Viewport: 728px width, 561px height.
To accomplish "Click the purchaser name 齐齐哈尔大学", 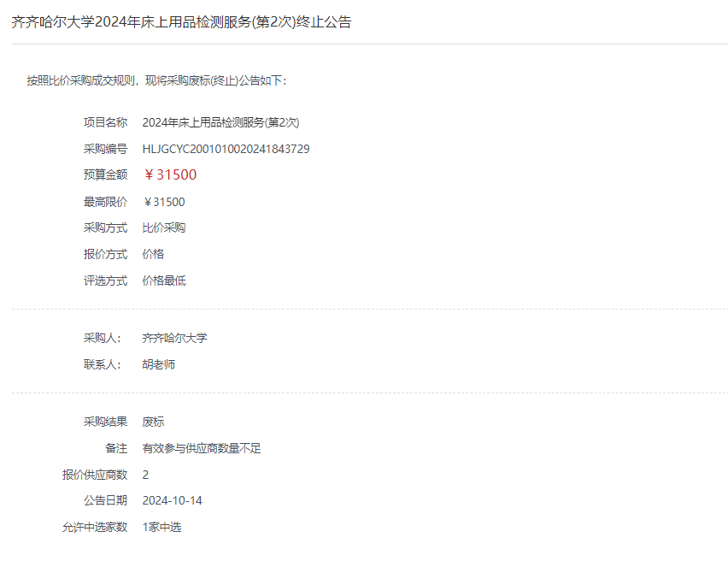I will coord(174,338).
